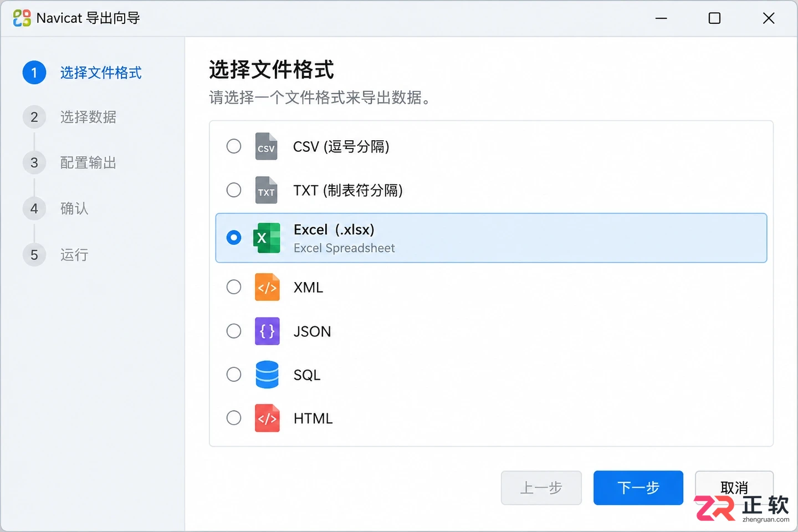Click the XML label text
The height and width of the screenshot is (532, 798).
(x=308, y=287)
